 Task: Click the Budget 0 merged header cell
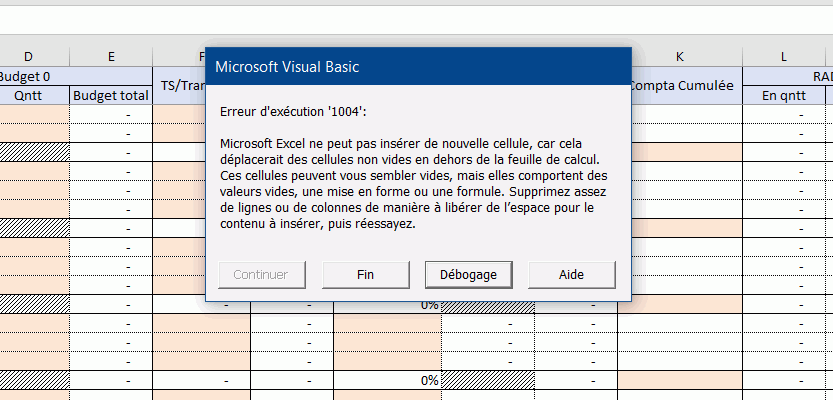pos(27,75)
